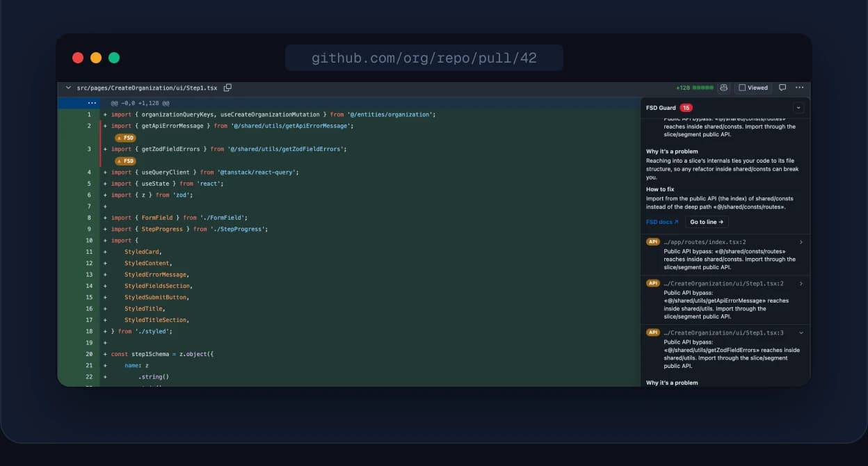Click the Go to line button

coord(707,222)
